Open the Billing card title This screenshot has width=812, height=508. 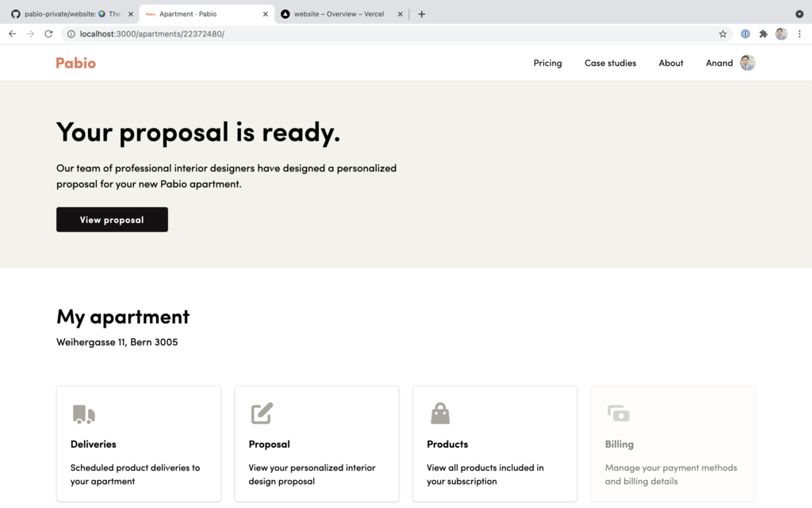[619, 444]
